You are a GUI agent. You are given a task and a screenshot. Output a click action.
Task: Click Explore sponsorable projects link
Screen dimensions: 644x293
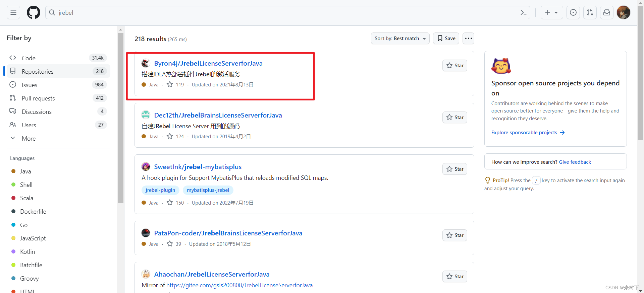pos(528,133)
